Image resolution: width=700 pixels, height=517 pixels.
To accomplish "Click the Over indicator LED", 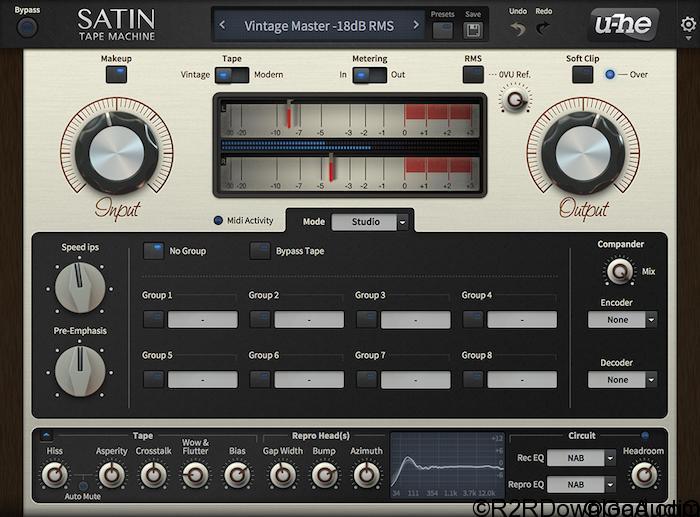I will click(x=609, y=75).
